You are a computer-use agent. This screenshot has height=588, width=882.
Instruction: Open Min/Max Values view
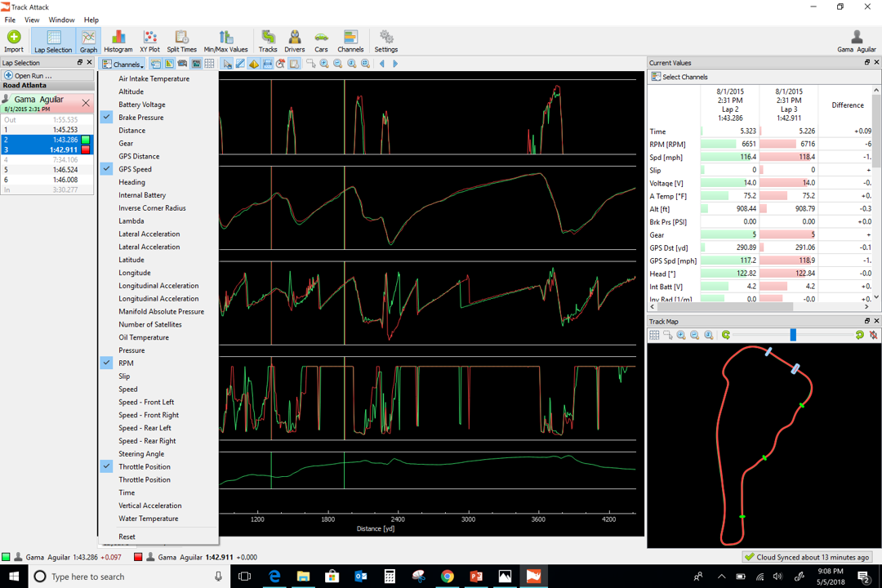(x=225, y=41)
